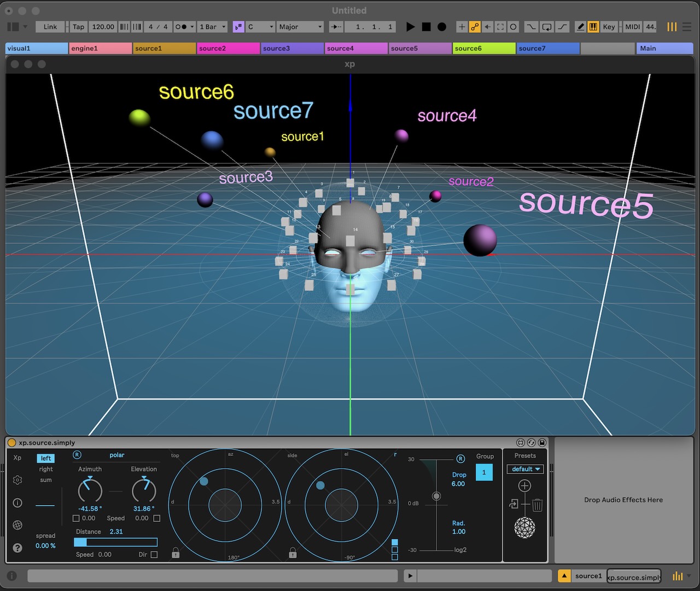Delete preset with the trash can icon
This screenshot has height=591, width=700.
pyautogui.click(x=537, y=505)
